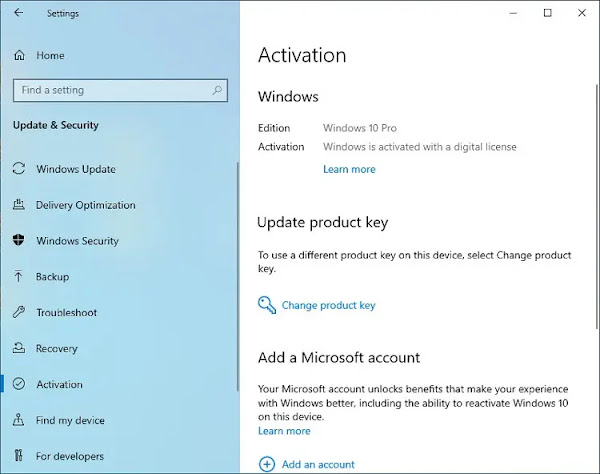Click the Delivery Optimization icon

[x=19, y=205]
